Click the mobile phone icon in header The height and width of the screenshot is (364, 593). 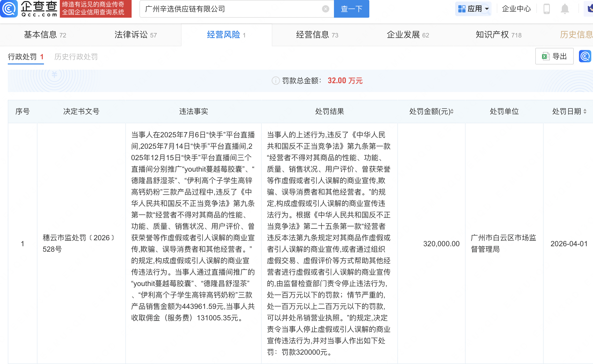click(x=546, y=9)
